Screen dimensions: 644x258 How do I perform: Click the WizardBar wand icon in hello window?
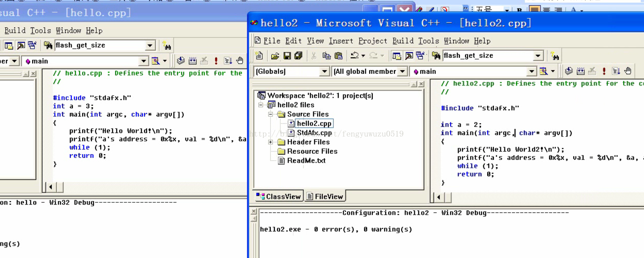click(155, 61)
